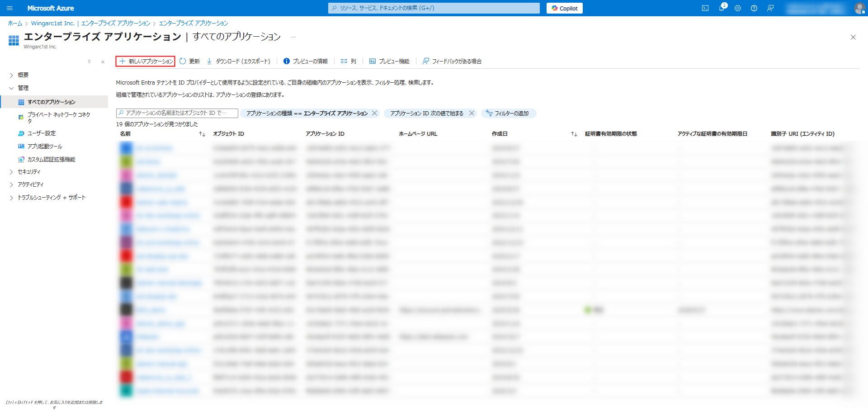
Task: Select すべてのアプリケーション in sidebar
Action: pyautogui.click(x=54, y=102)
